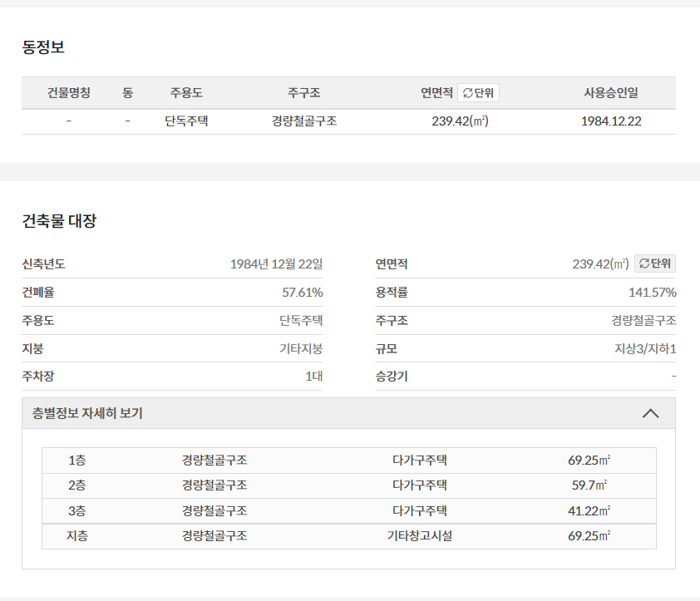The image size is (700, 601).
Task: Click the 지상3/지하1 scale value
Action: click(645, 348)
